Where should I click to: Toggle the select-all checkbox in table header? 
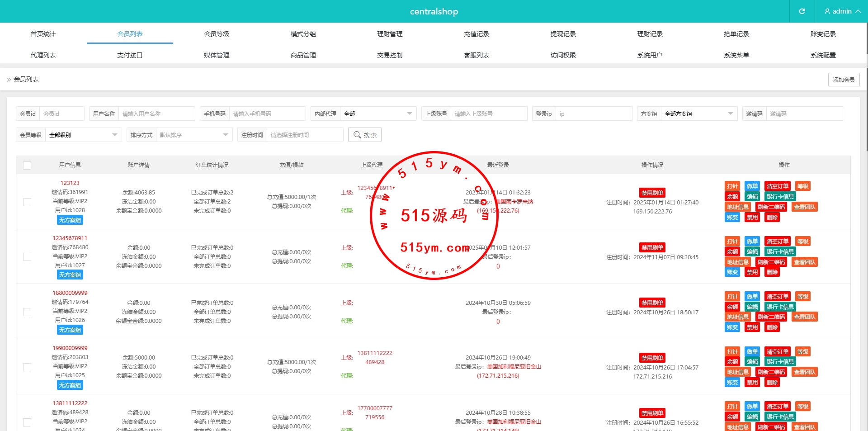27,166
